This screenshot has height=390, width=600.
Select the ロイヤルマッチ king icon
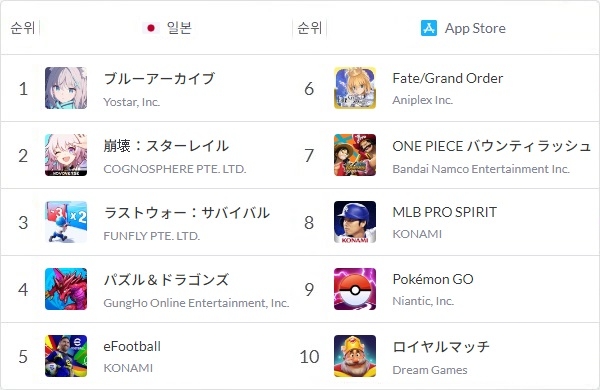click(x=355, y=356)
